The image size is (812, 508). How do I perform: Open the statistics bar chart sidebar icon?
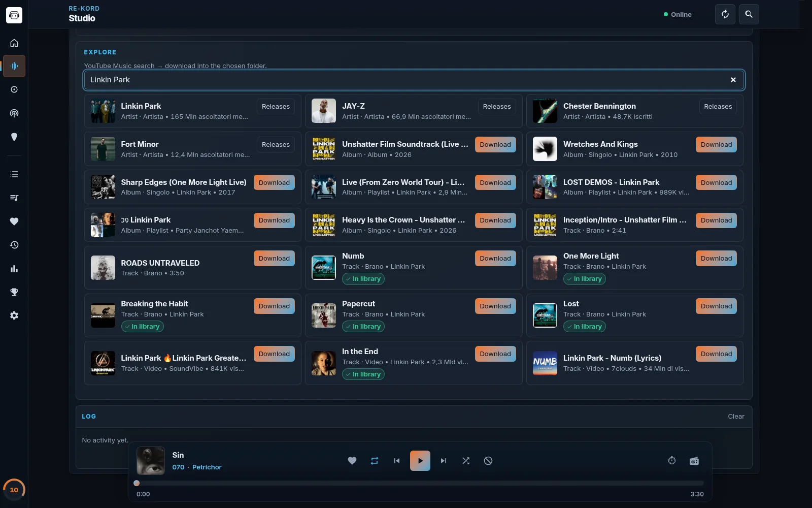(x=14, y=269)
